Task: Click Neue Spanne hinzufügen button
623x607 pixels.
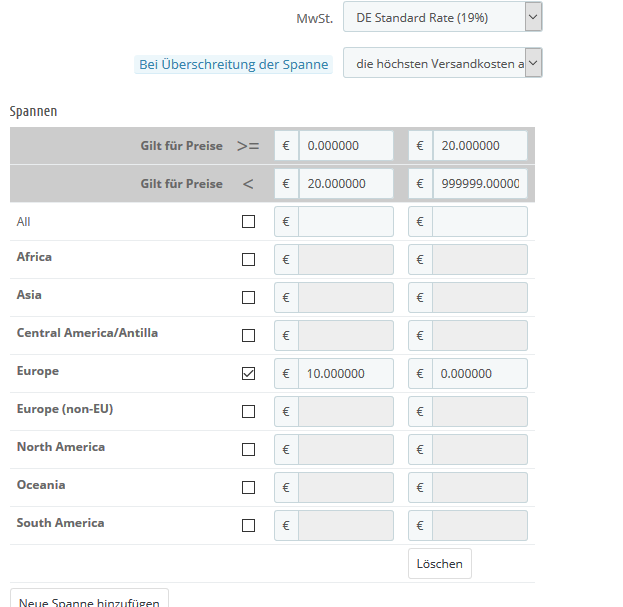Action: click(x=89, y=600)
